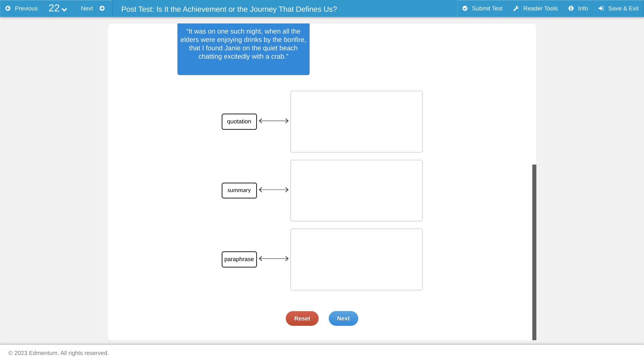Open the Info menu item
The image size is (644, 362).
click(x=578, y=8)
